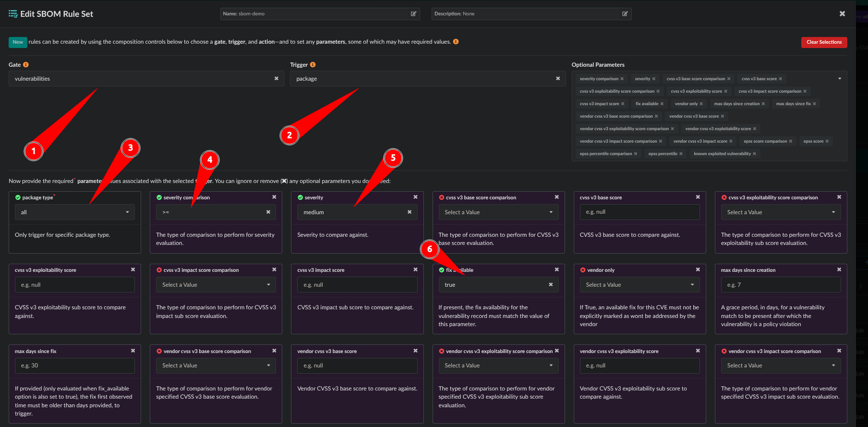This screenshot has width=868, height=427.
Task: Click the New rules badge
Action: coord(18,42)
